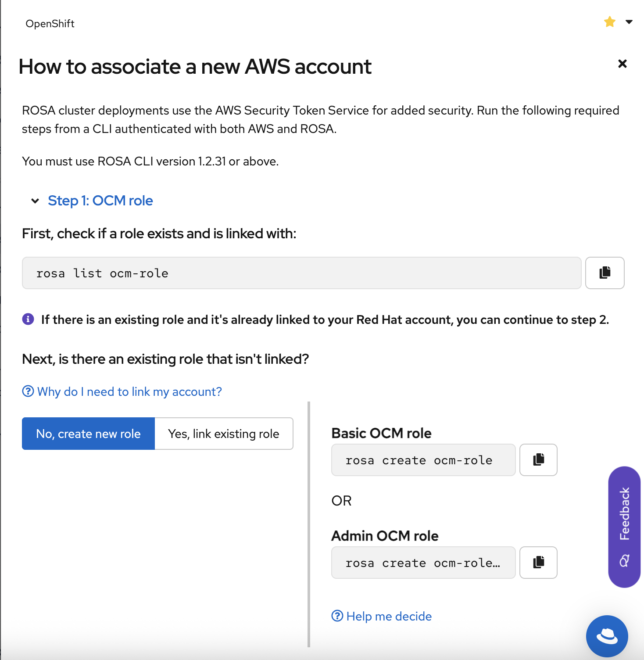Click the Admin OCM role command field
644x660 pixels.
point(423,563)
